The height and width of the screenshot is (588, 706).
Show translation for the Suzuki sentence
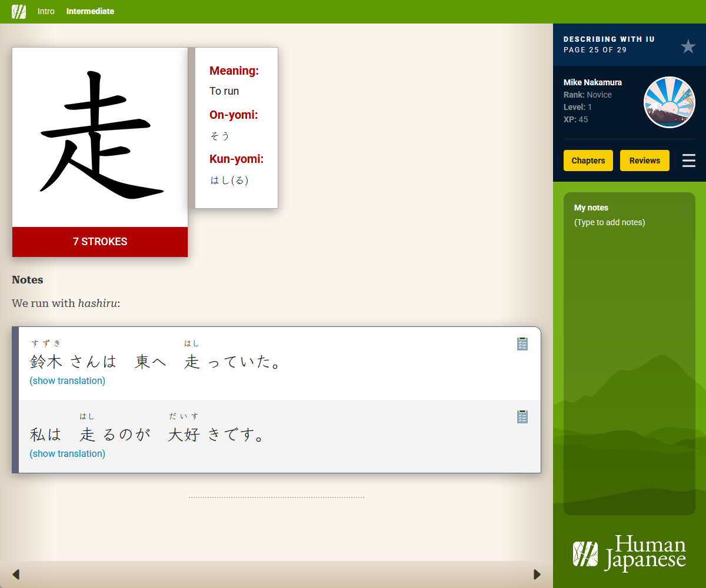pyautogui.click(x=67, y=380)
